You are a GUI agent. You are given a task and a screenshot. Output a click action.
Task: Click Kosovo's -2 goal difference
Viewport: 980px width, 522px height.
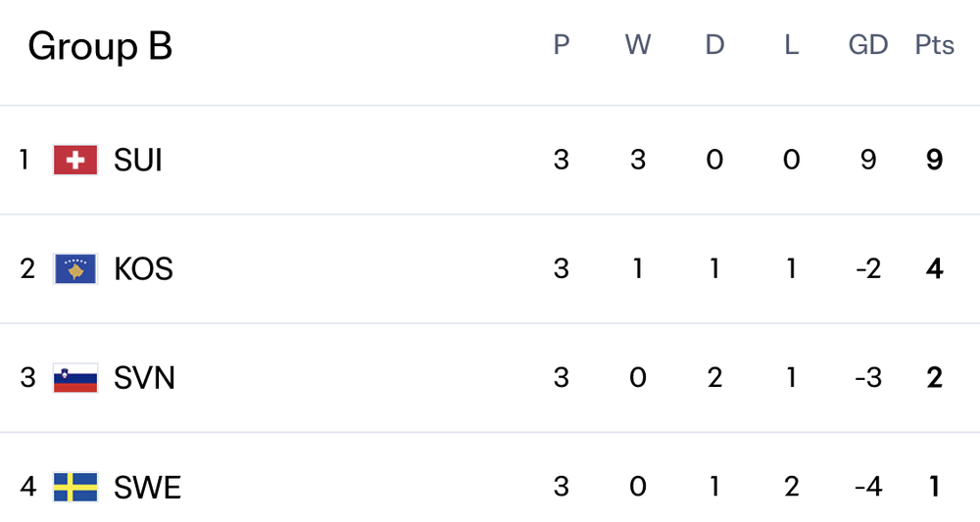click(868, 268)
